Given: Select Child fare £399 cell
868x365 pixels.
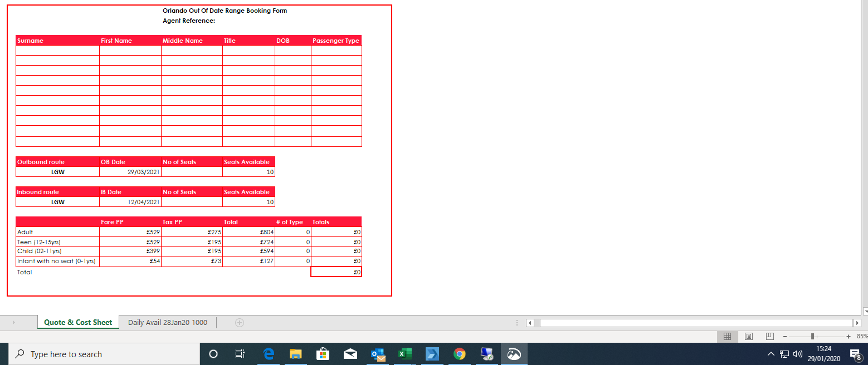Looking at the screenshot, I should click(x=130, y=251).
